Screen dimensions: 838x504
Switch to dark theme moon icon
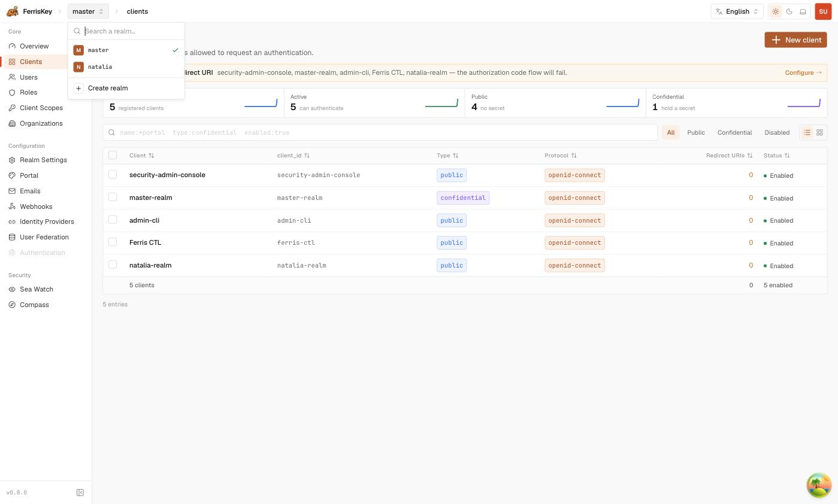point(789,11)
